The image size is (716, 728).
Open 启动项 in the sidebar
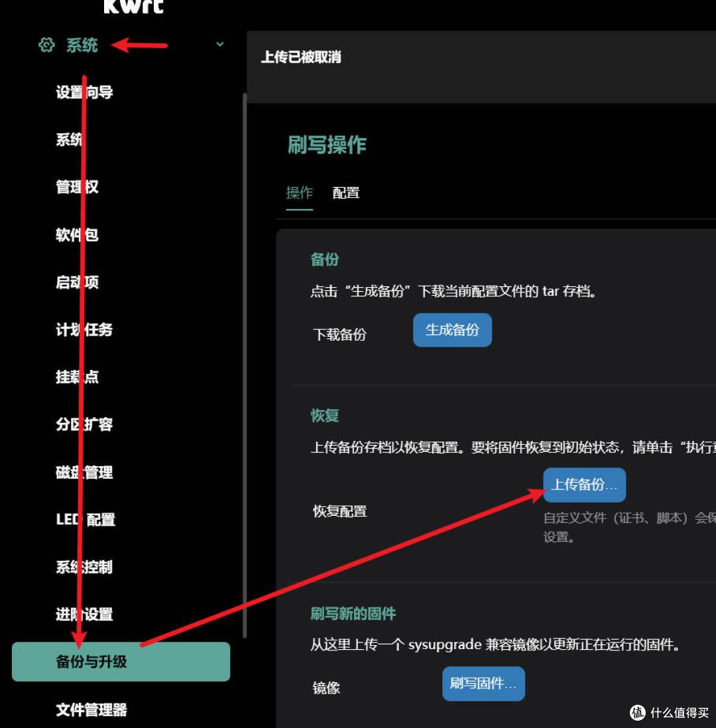pyautogui.click(x=77, y=282)
